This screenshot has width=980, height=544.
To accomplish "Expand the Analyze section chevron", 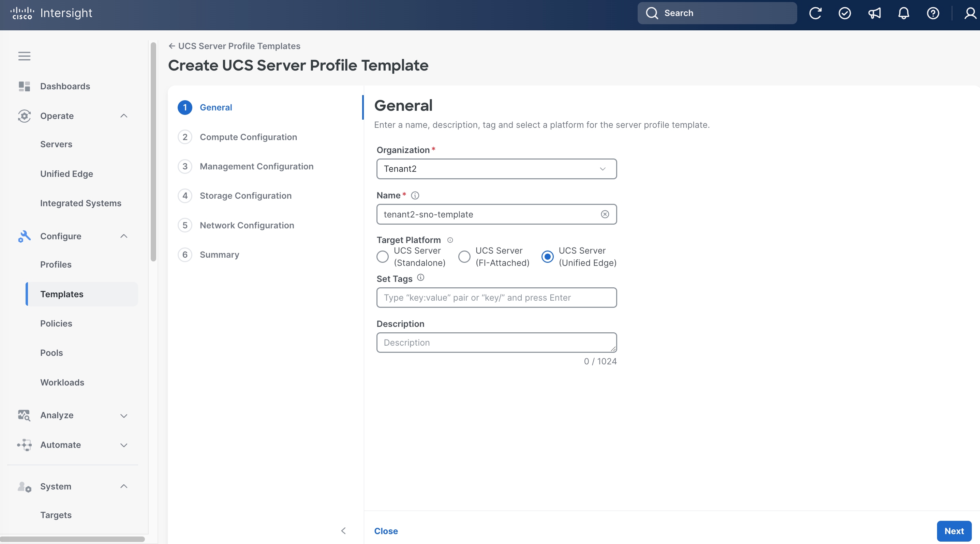I will tap(124, 415).
